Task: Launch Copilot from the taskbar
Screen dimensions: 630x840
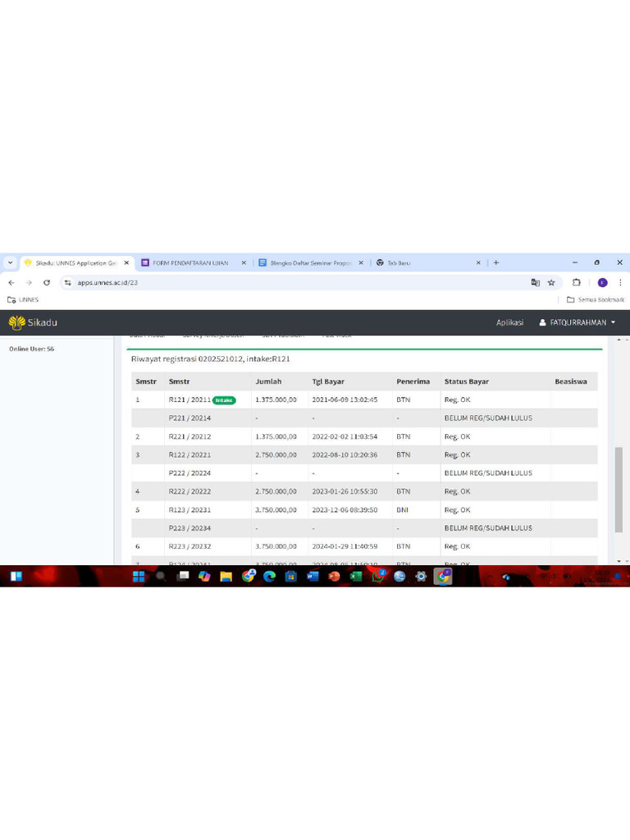Action: click(x=204, y=577)
